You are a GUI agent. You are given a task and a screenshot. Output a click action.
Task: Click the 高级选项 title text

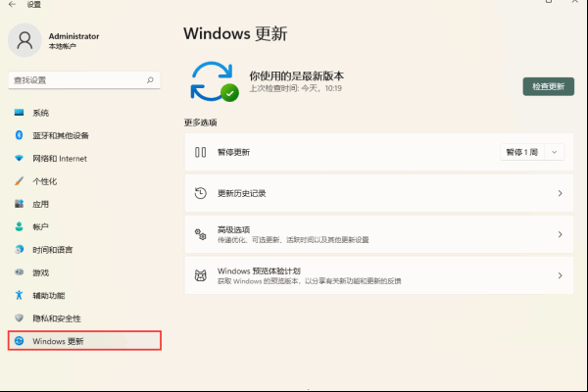tap(233, 229)
